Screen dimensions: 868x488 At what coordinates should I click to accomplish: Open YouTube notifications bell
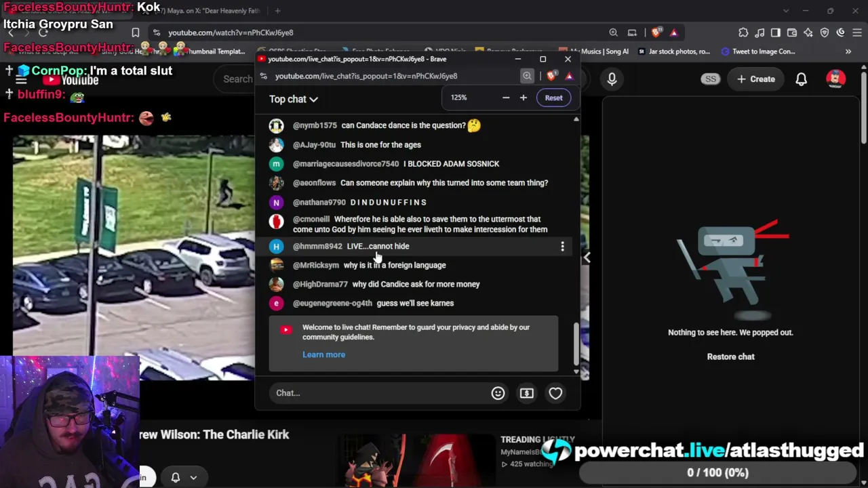[801, 79]
